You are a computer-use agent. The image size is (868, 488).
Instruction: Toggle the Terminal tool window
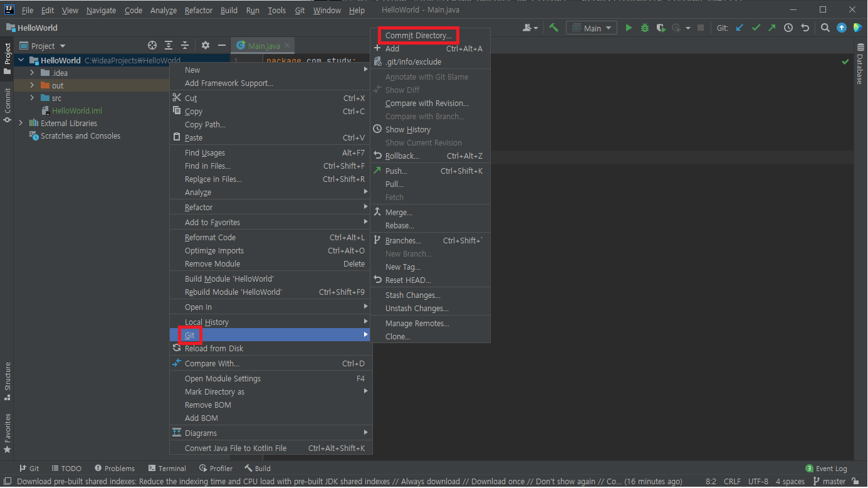point(167,468)
